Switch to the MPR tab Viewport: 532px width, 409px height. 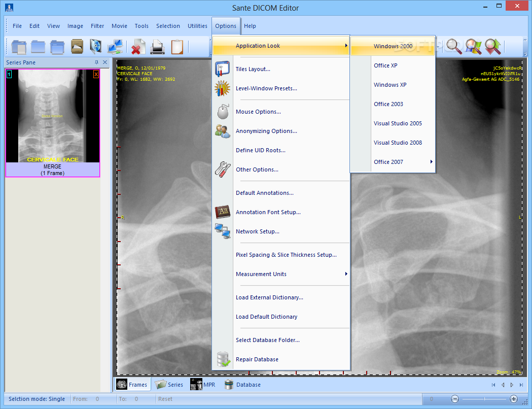[203, 385]
